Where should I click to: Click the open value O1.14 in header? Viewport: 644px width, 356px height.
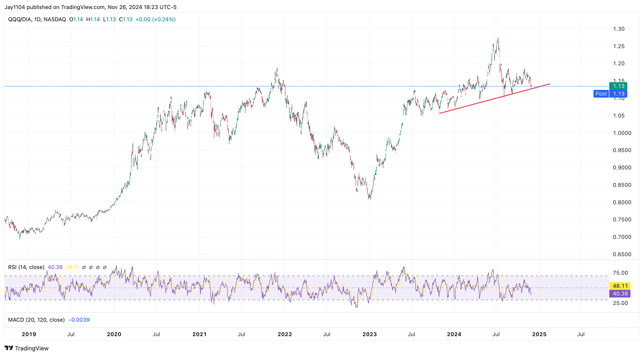click(x=76, y=19)
